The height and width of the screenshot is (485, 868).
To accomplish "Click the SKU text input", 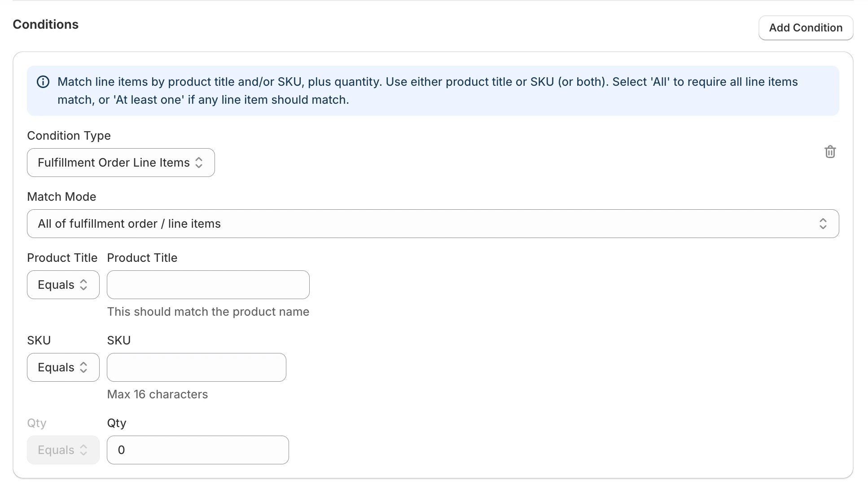I will pyautogui.click(x=196, y=367).
